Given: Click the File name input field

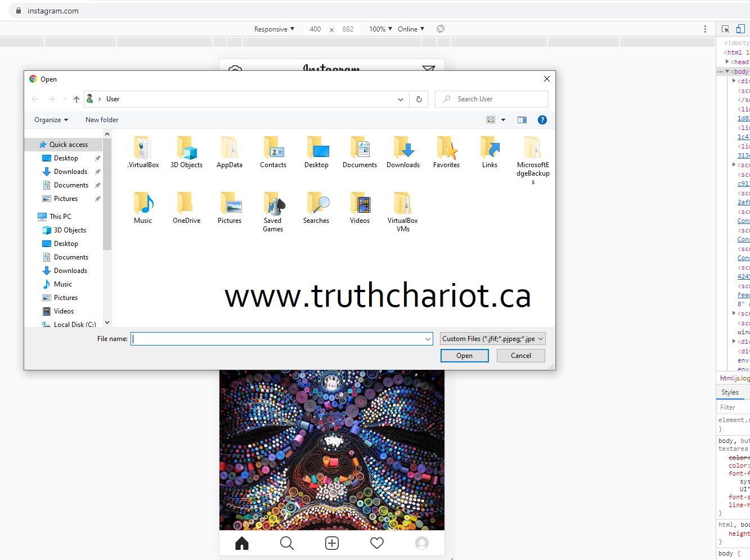Looking at the screenshot, I should (x=278, y=339).
